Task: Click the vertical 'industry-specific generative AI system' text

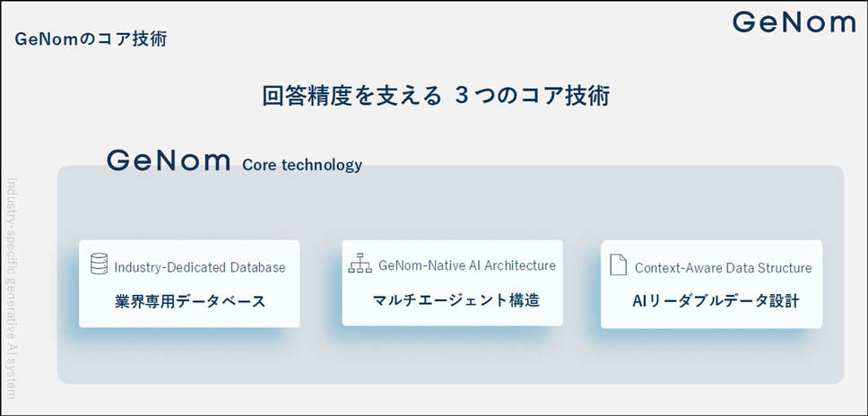Action: (12, 287)
